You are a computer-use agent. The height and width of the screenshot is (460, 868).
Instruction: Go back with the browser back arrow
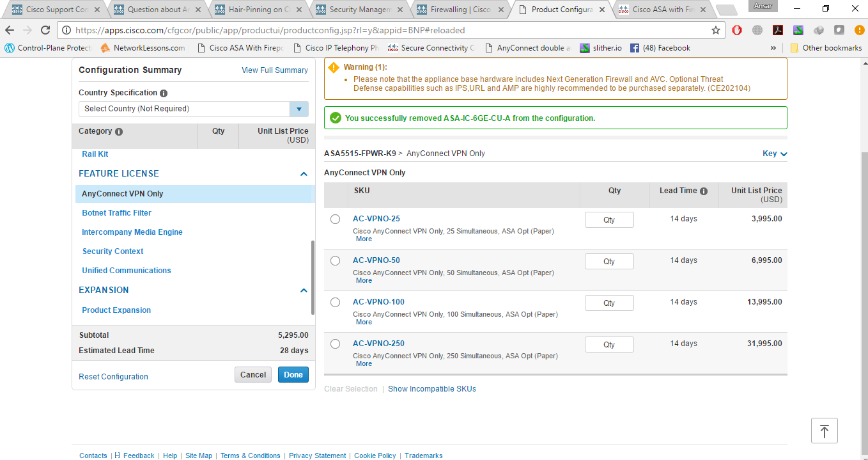click(x=10, y=30)
